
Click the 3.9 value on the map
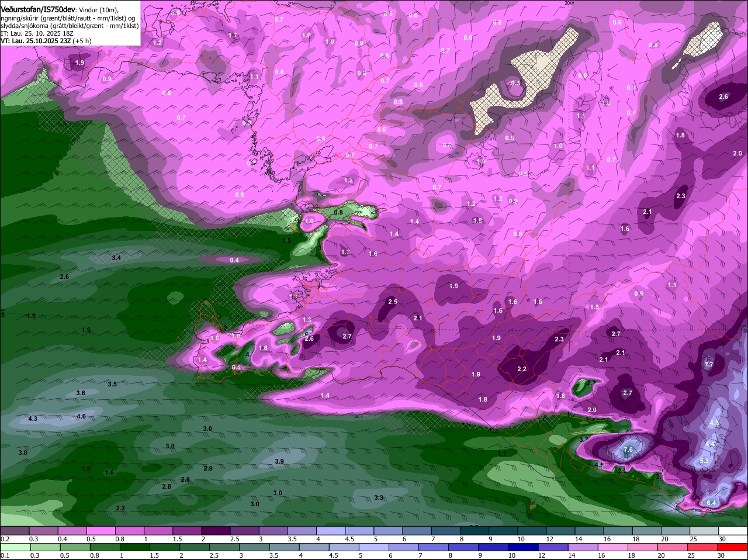279,461
